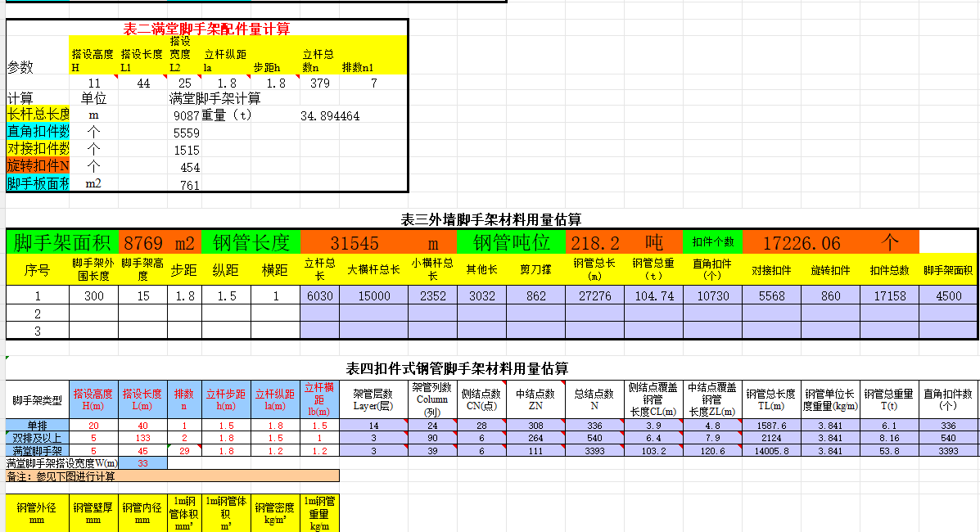Select the orange 旋转扣件N label
The image size is (980, 532).
click(38, 165)
